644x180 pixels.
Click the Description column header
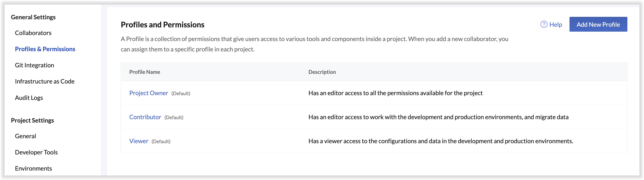tap(322, 72)
